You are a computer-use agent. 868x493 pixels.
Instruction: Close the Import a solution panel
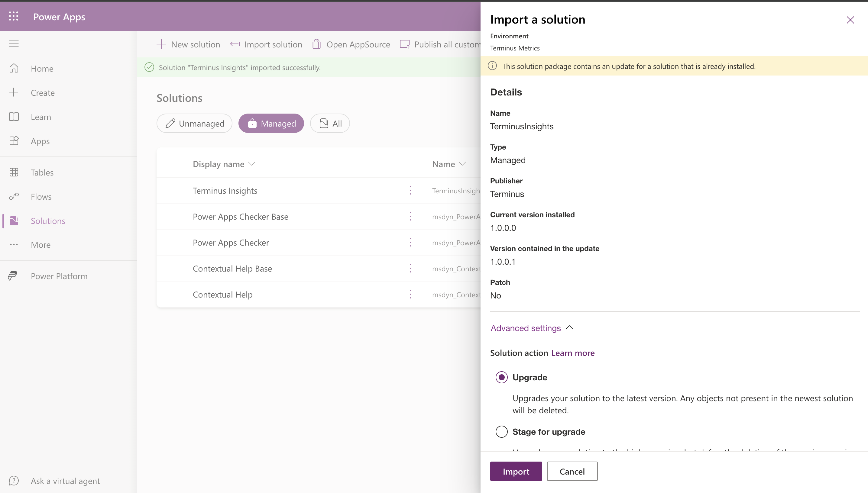[x=850, y=20]
